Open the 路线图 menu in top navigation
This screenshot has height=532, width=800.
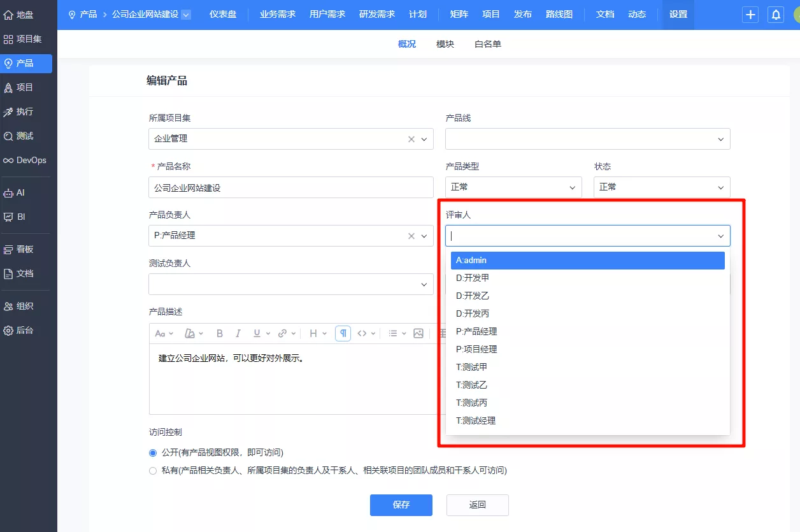pos(559,14)
